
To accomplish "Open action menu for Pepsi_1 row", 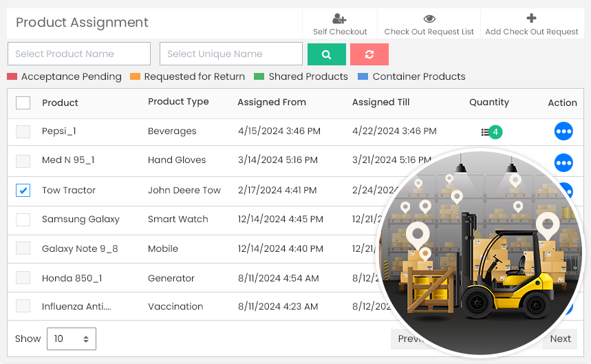I will point(563,131).
